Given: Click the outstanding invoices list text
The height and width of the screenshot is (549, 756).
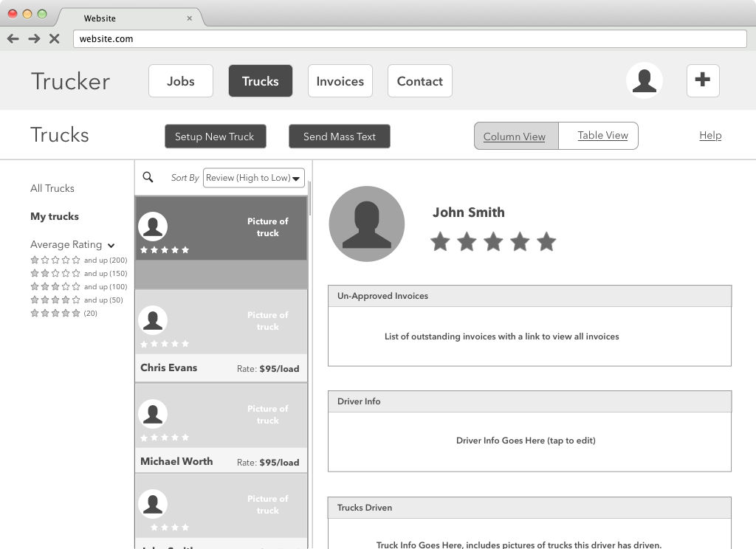Looking at the screenshot, I should coord(501,336).
